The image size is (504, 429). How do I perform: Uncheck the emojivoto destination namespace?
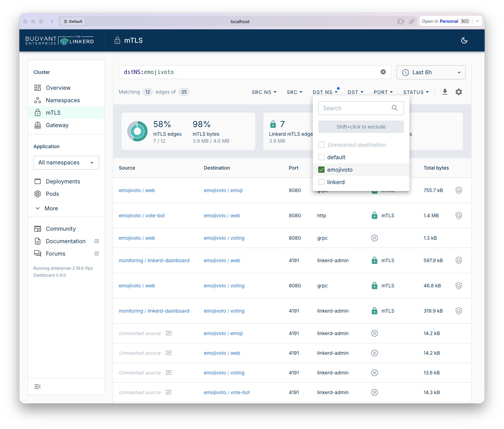coord(321,170)
